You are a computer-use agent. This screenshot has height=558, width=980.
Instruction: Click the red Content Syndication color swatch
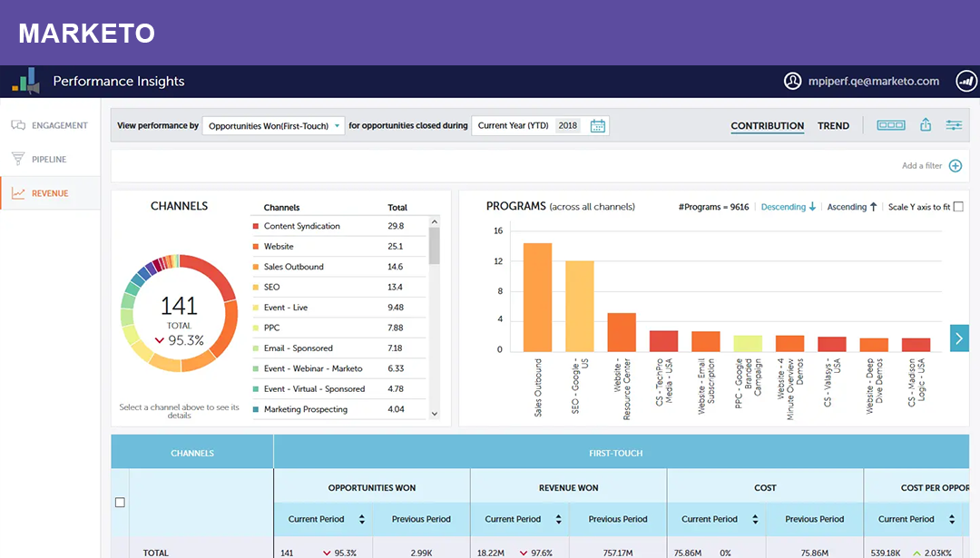tap(255, 226)
